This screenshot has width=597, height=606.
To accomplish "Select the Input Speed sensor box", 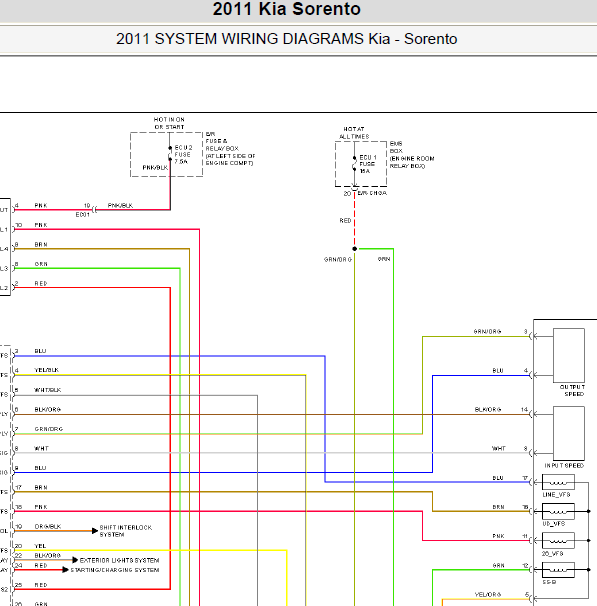I will tap(569, 433).
